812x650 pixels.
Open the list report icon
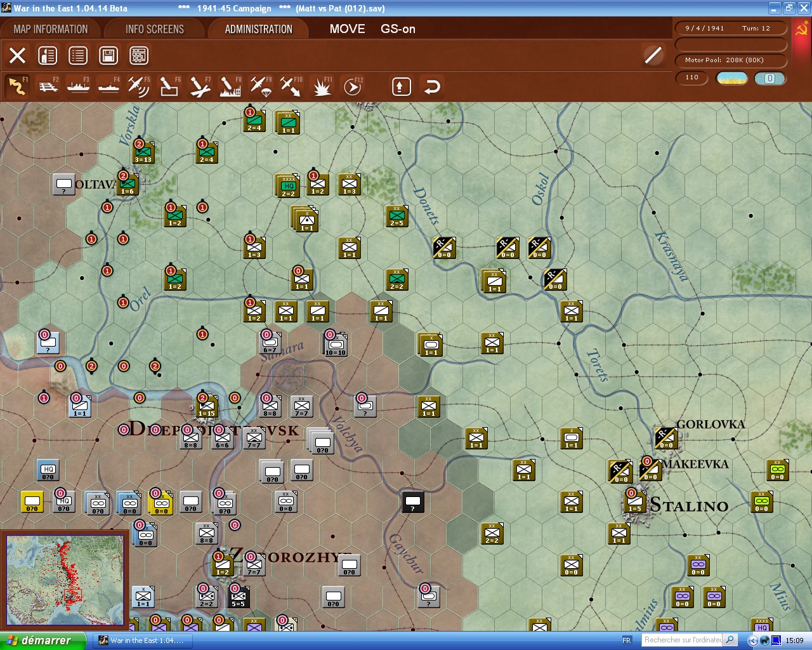tap(78, 55)
